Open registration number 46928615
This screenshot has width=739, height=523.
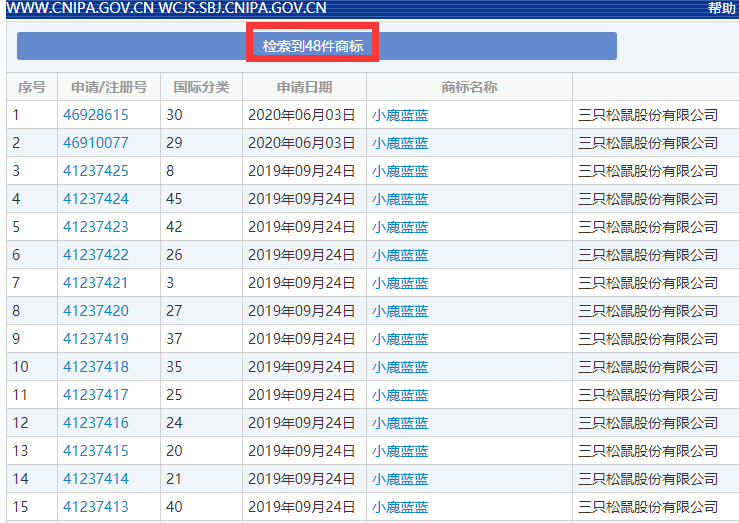96,114
